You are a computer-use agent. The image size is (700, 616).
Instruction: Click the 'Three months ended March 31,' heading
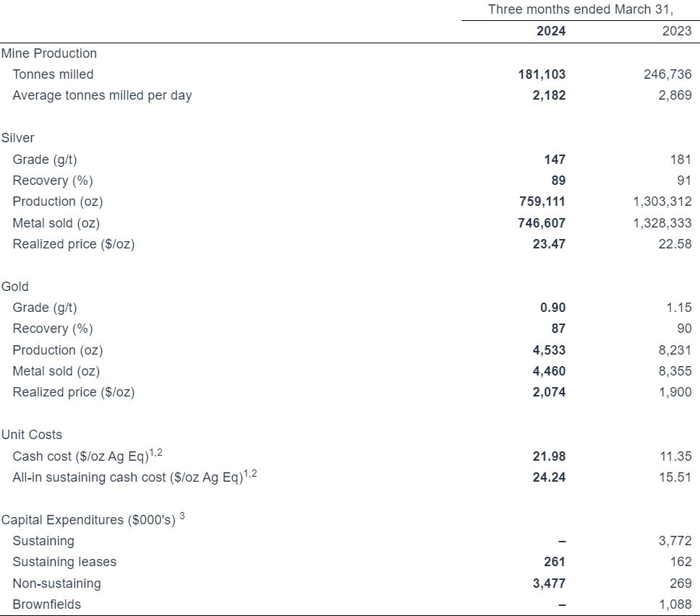click(x=580, y=9)
